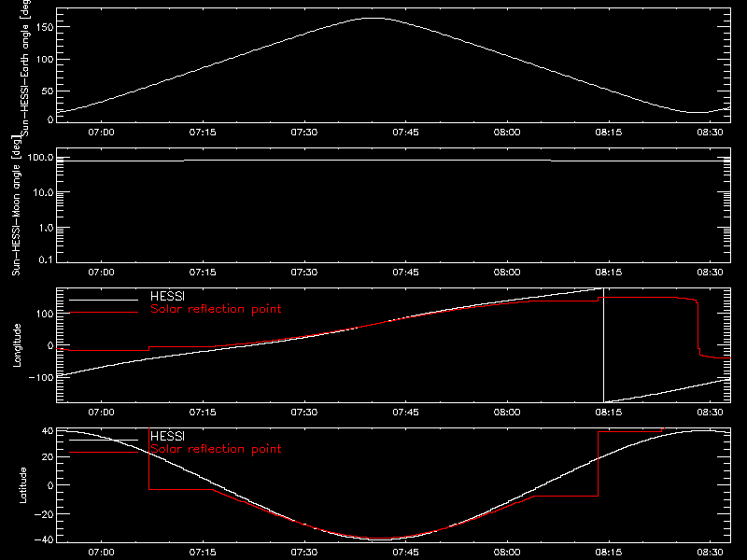Click the 1.0 tick on Moon angle axis
The height and width of the screenshot is (560, 747).
point(47,228)
